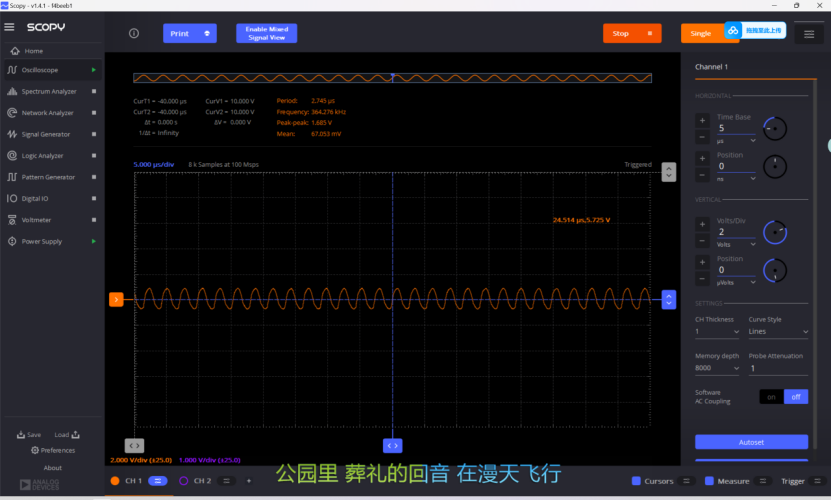The width and height of the screenshot is (831, 500).
Task: Toggle Power Supply run indicator
Action: (x=94, y=241)
